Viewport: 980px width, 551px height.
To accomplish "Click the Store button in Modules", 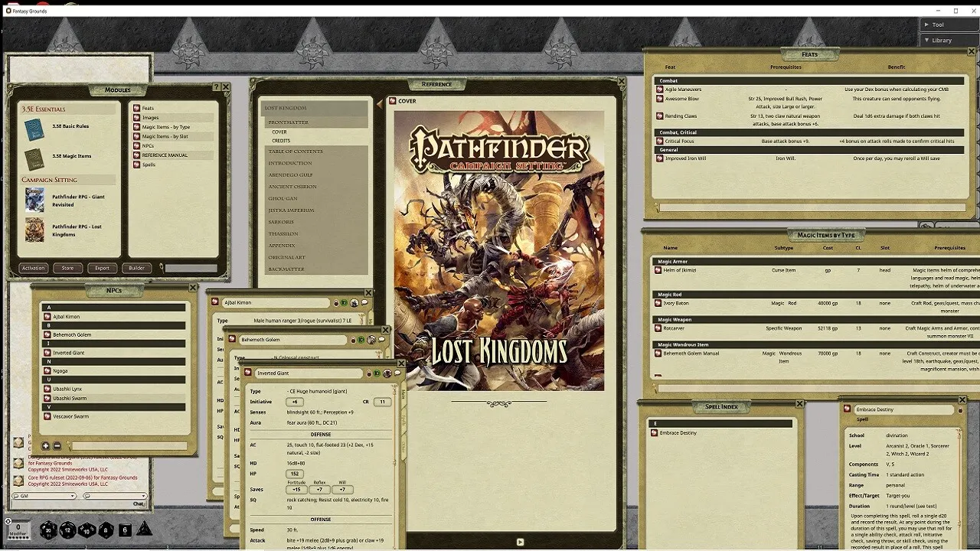I will 68,268.
